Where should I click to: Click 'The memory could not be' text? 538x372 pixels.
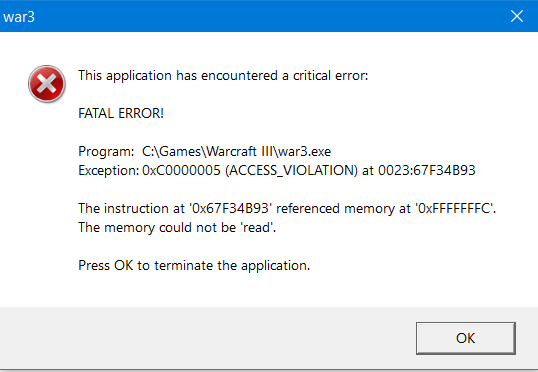pyautogui.click(x=157, y=227)
